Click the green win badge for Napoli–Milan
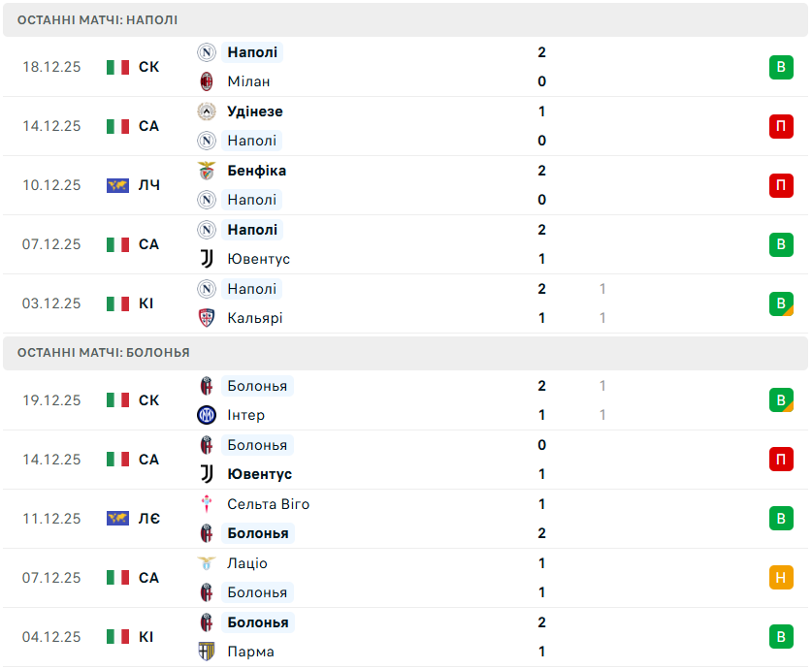The height and width of the screenshot is (669, 812). click(781, 67)
